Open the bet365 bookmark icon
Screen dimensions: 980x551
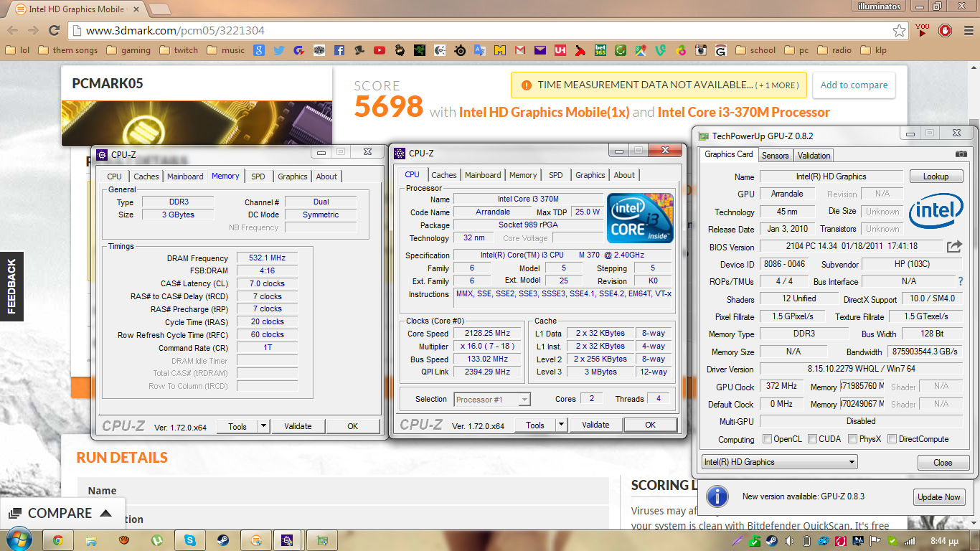pos(600,50)
